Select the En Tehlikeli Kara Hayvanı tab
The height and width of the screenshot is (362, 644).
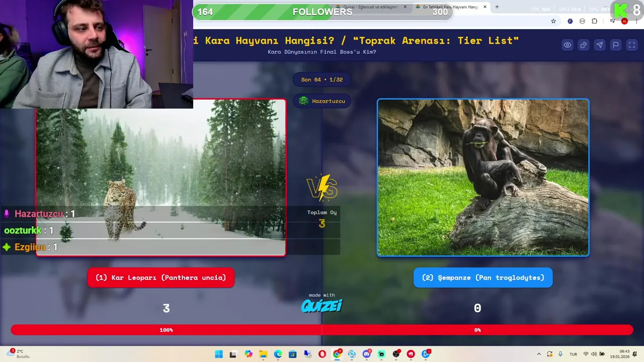pos(450,7)
